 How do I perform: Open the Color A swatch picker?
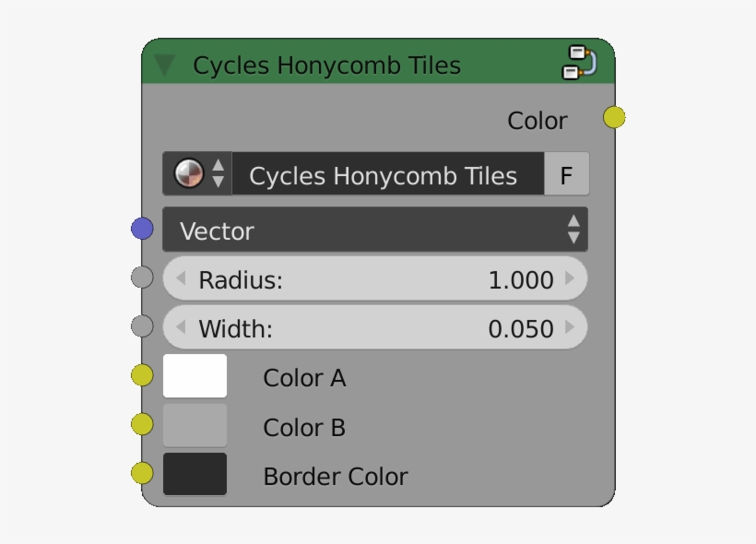(x=195, y=375)
